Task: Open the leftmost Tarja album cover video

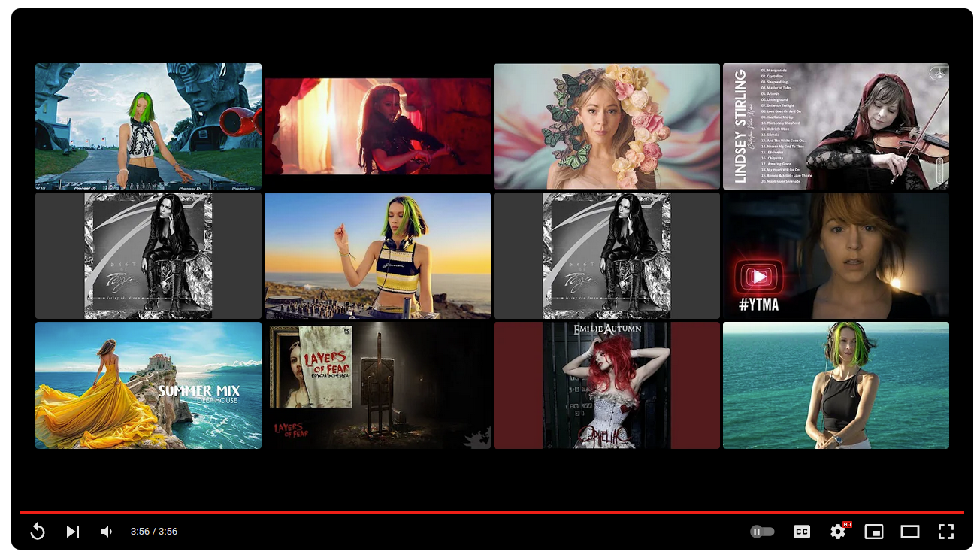Action: pos(148,256)
